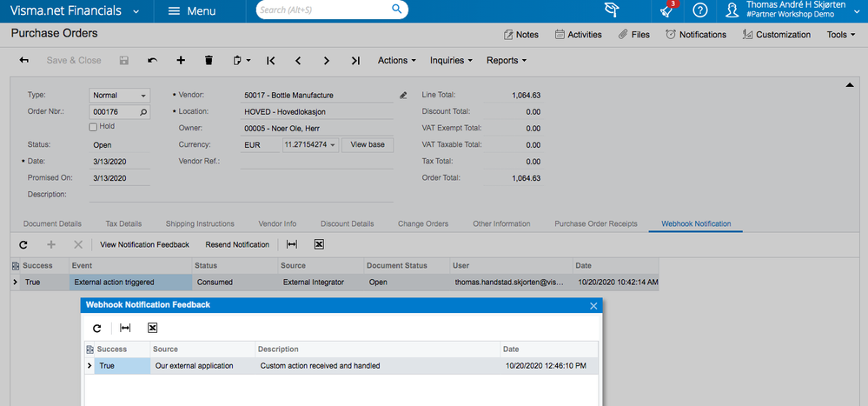Export the Webhook Notification grid to Excel
This screenshot has height=406, width=868.
pos(318,244)
